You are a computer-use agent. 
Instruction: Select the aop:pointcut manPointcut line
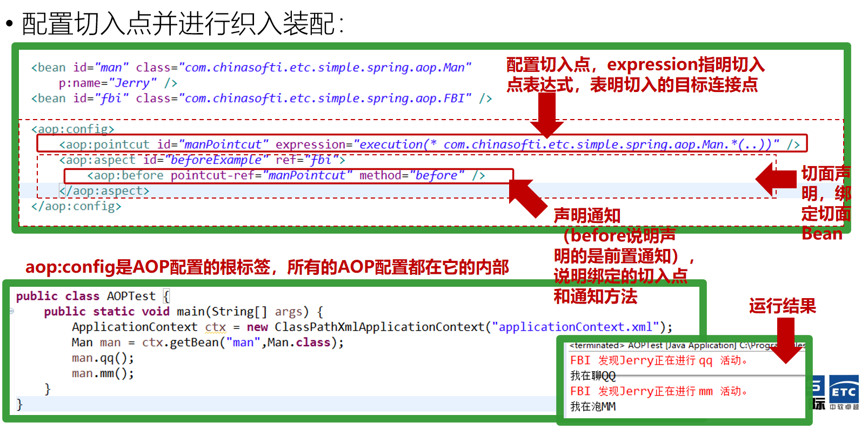pos(422,144)
